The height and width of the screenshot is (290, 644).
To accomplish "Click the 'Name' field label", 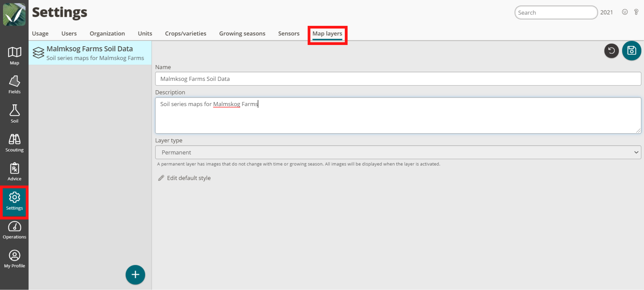I will pos(163,67).
